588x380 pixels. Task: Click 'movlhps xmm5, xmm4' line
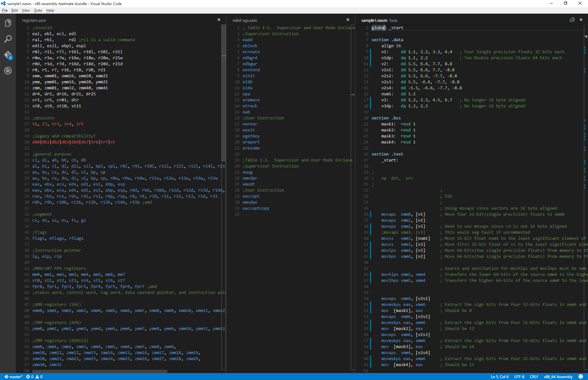[x=403, y=281]
